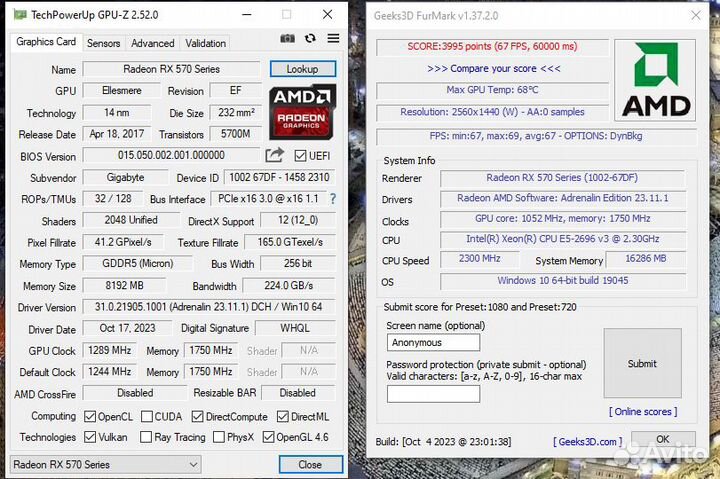720x479 pixels.
Task: Click the AMD logo in FurMark window
Action: coord(655,80)
